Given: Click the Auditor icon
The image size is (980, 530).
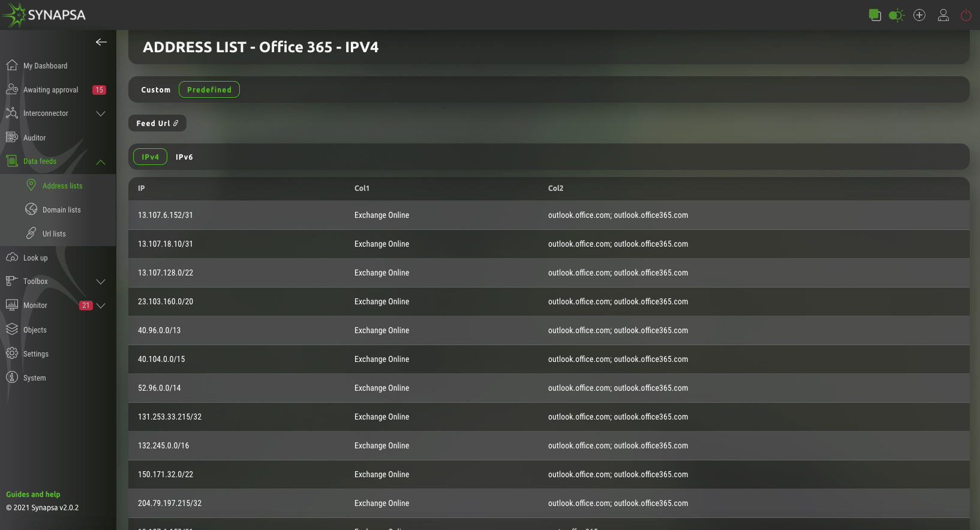Looking at the screenshot, I should [x=11, y=137].
